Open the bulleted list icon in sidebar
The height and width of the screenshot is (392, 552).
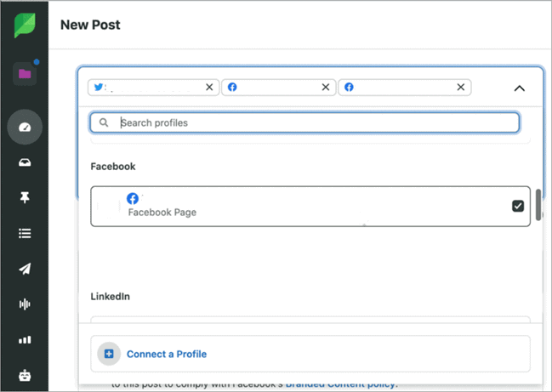[x=24, y=233]
